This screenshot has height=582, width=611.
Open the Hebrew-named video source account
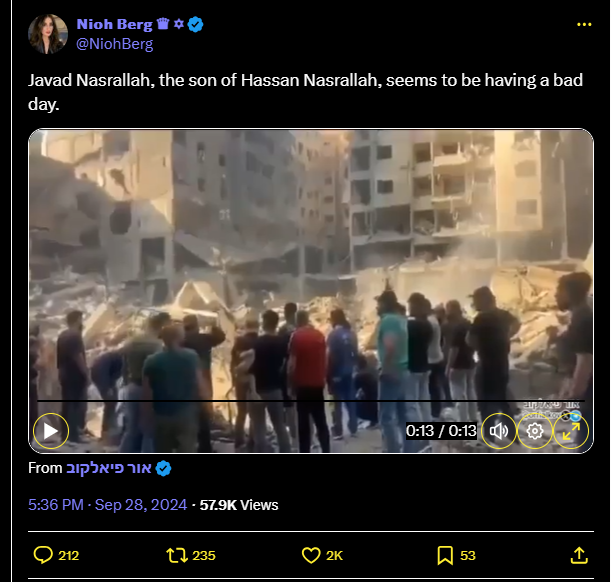(x=108, y=468)
